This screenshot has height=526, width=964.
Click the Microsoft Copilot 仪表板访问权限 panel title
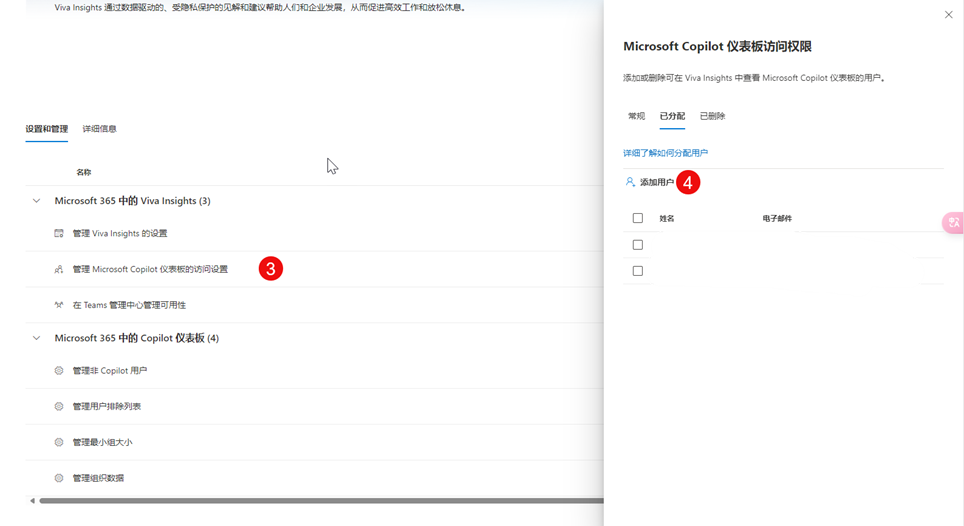pos(717,47)
